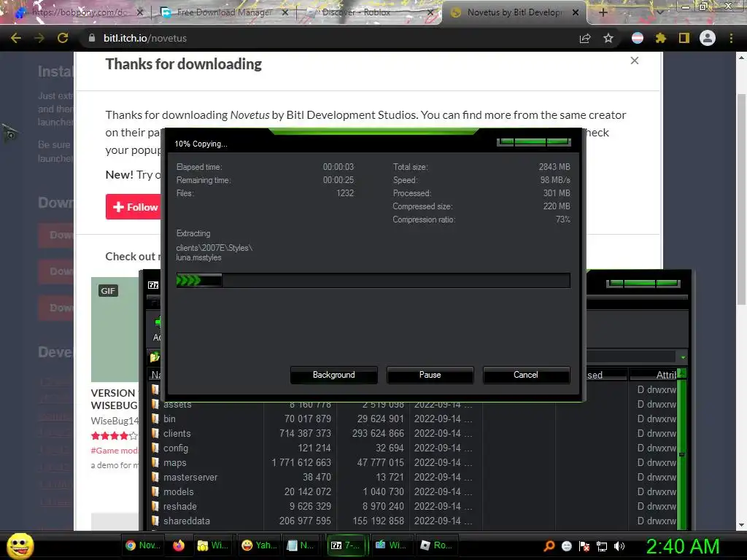Image resolution: width=747 pixels, height=560 pixels.
Task: Open the Roblox Ro... taskbar item
Action: 436,545
